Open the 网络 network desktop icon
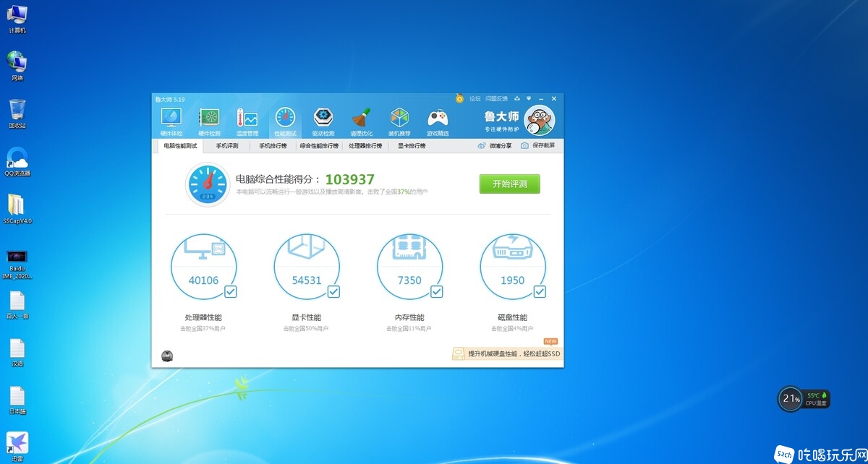The image size is (868, 464). [17, 66]
